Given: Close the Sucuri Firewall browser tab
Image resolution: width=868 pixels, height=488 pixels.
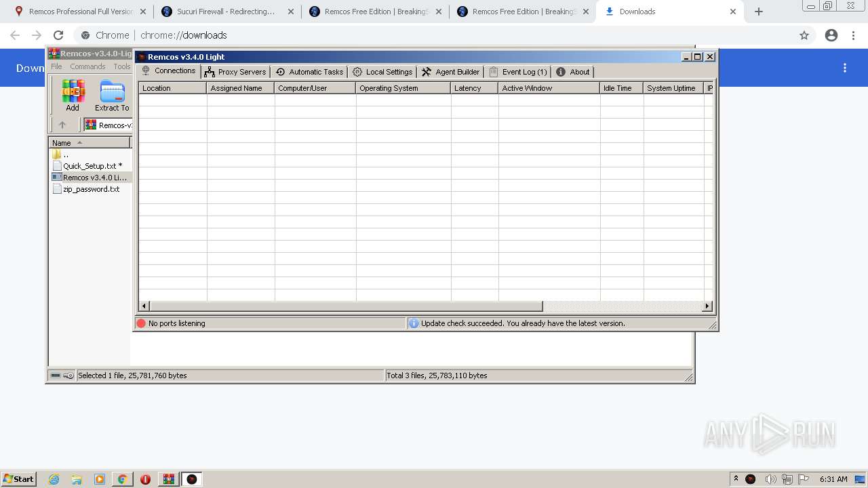Looking at the screenshot, I should (290, 12).
